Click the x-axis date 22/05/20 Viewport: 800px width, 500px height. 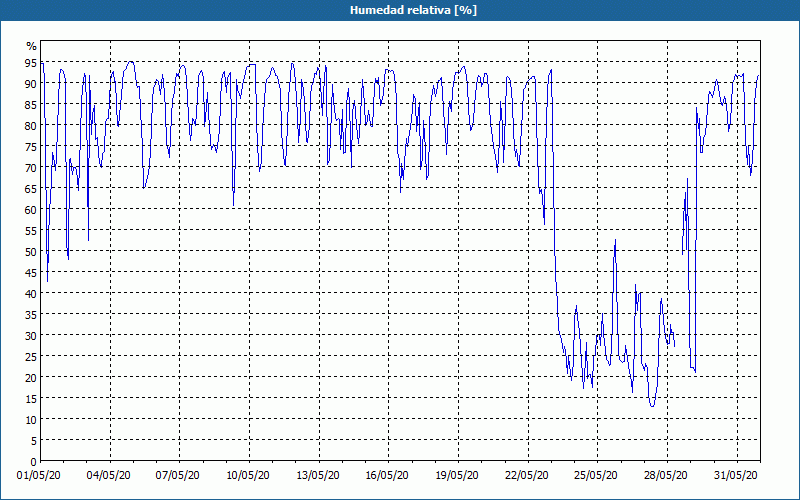click(527, 475)
